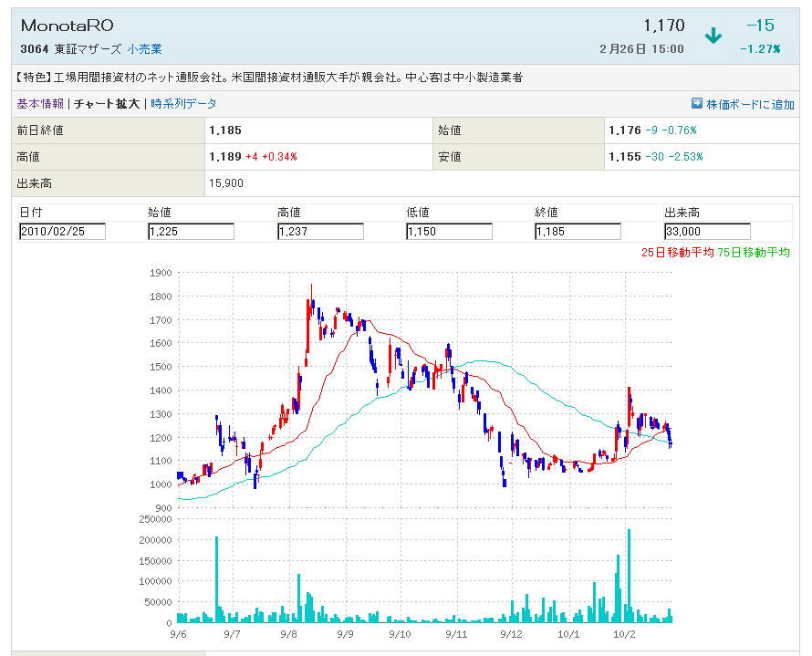Image resolution: width=812 pixels, height=656 pixels.
Task: Click the green down arrow price indicator
Action: point(713,36)
